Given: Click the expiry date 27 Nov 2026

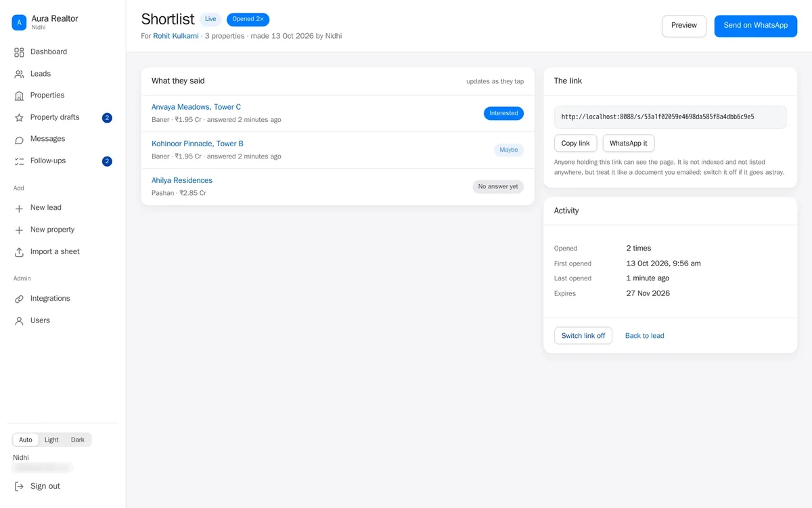Looking at the screenshot, I should (x=648, y=294).
